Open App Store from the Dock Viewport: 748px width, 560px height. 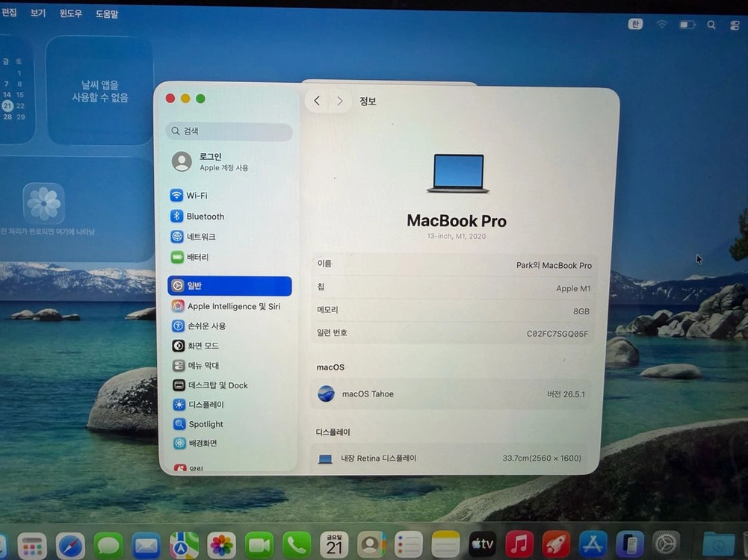593,544
